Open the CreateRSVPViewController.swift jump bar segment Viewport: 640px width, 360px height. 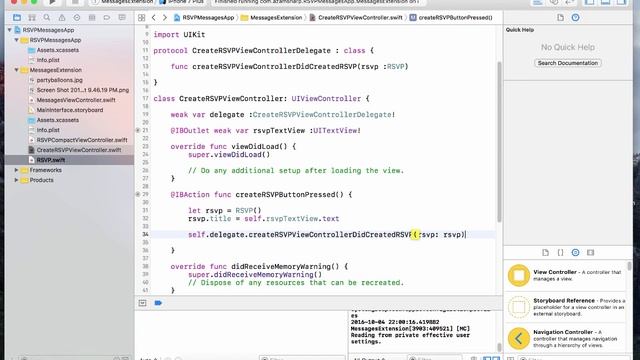[x=356, y=18]
